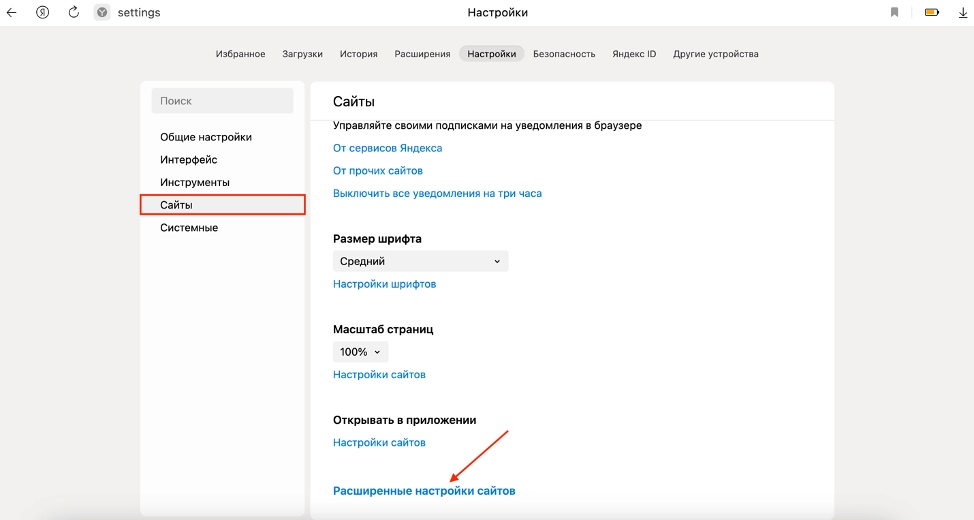Open От сервисов Яндекса link

(388, 148)
